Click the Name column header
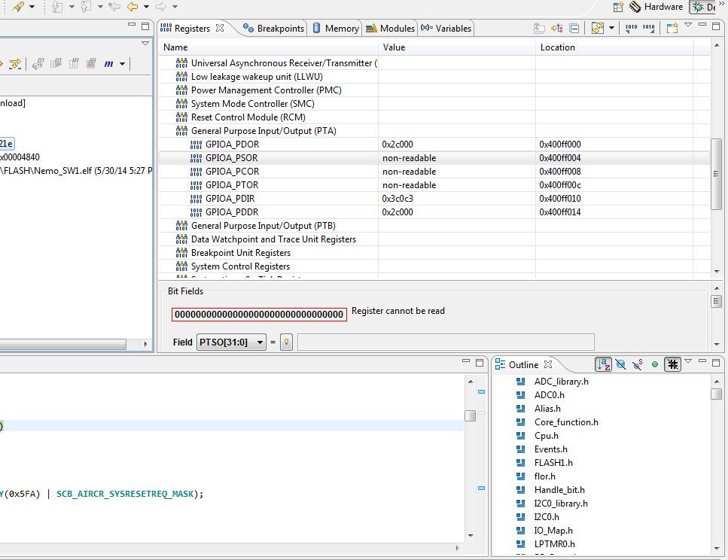Screen dimensions: 728x560 pyautogui.click(x=268, y=47)
